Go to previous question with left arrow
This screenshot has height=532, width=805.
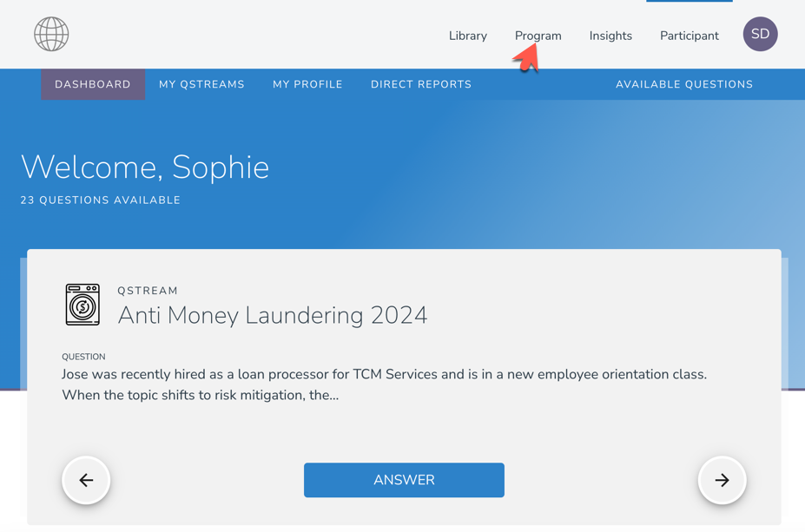86,480
